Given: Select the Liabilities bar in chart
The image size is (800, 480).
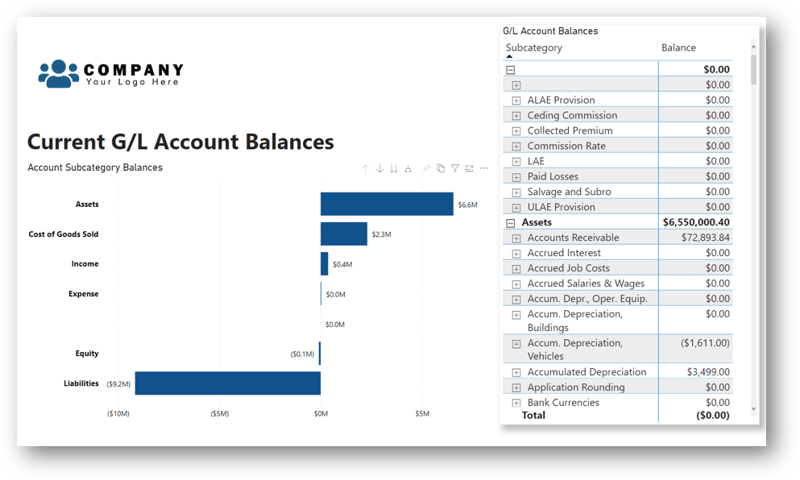Looking at the screenshot, I should coord(228,383).
